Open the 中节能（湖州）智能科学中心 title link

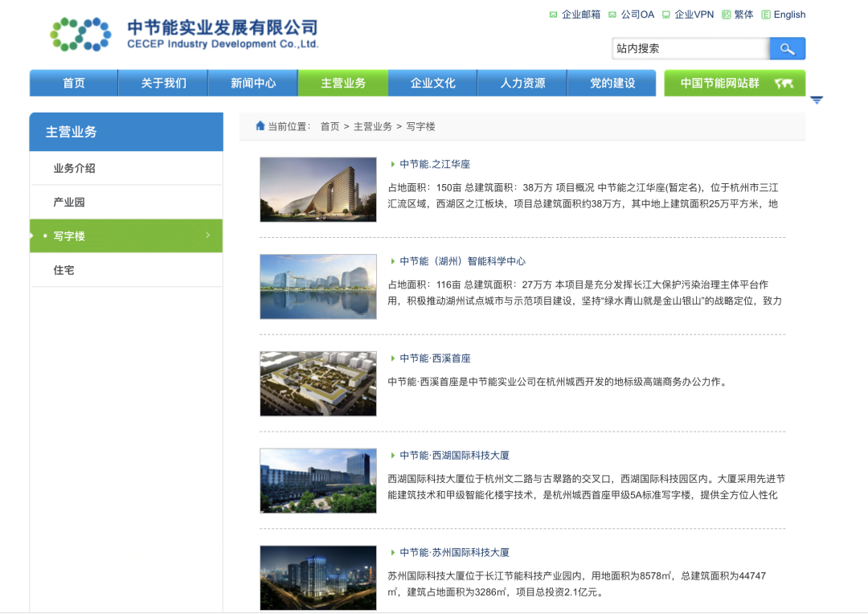coord(462,261)
